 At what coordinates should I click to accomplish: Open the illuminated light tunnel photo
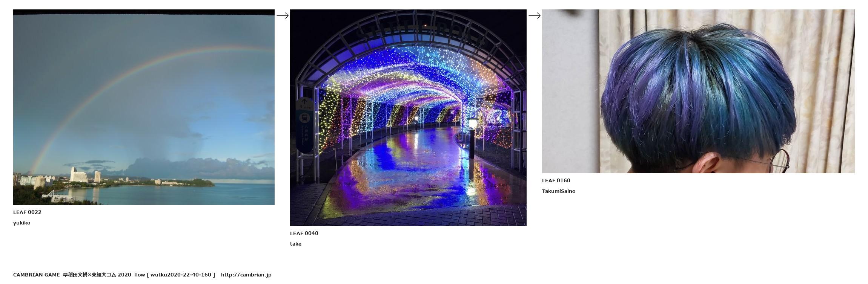pos(408,118)
